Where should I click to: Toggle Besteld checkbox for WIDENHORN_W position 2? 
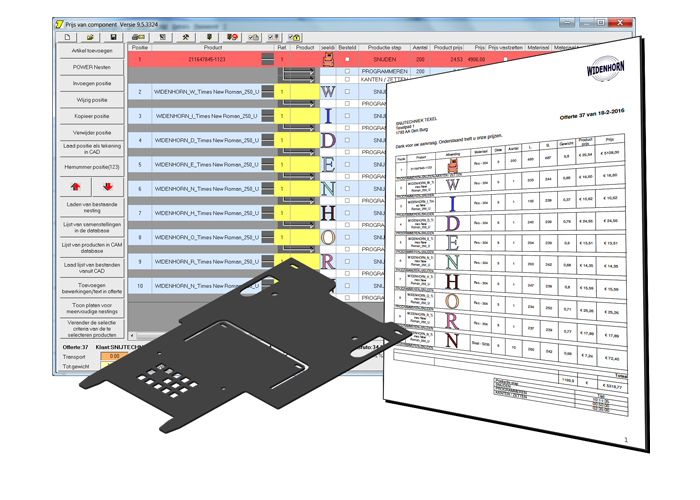click(347, 92)
